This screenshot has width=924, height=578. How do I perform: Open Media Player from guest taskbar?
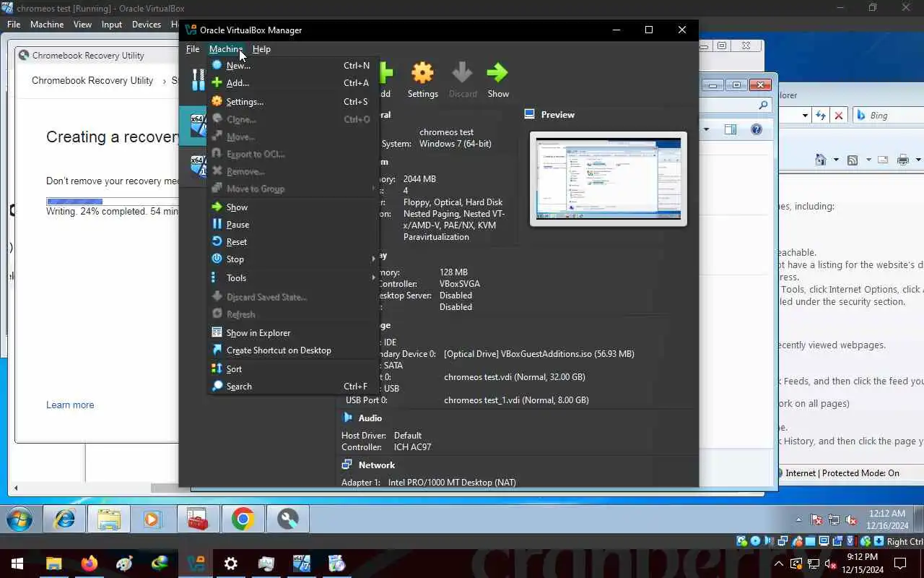[x=152, y=519]
